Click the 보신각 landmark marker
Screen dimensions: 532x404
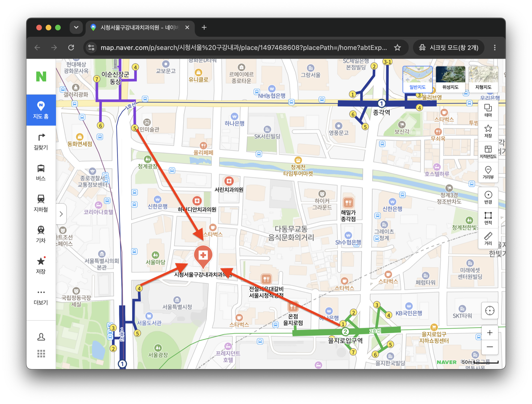(x=402, y=124)
